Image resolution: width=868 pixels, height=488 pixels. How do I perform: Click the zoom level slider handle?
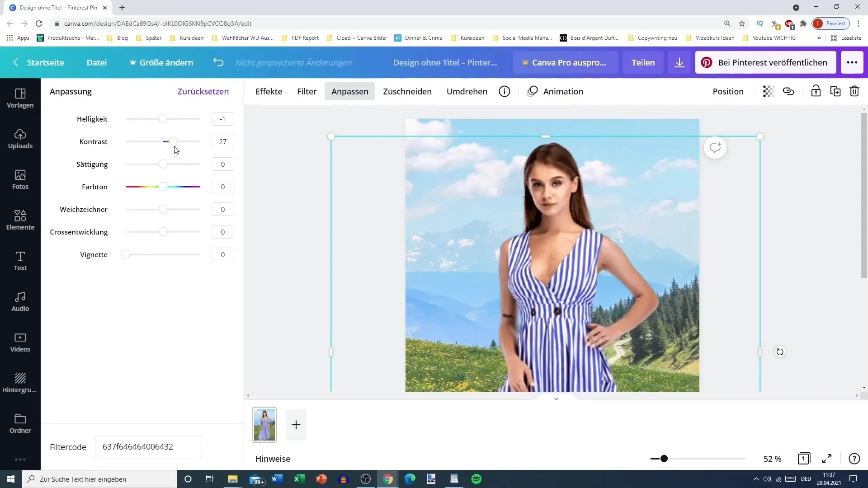[664, 459]
